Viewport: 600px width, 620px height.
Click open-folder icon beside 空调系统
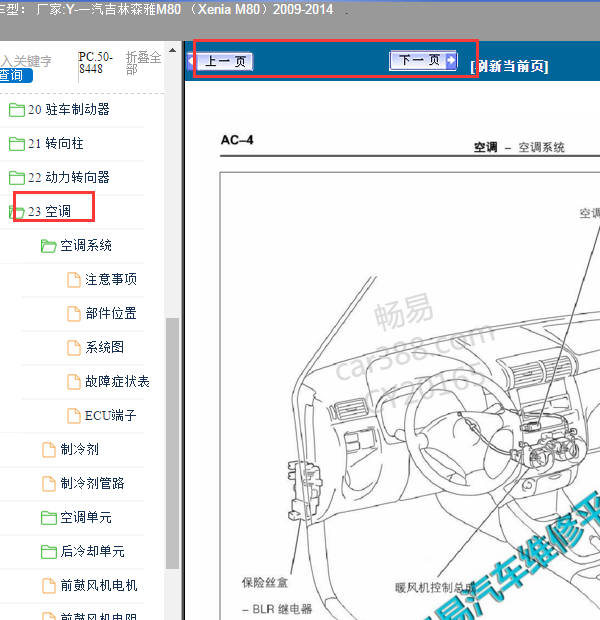pos(48,246)
